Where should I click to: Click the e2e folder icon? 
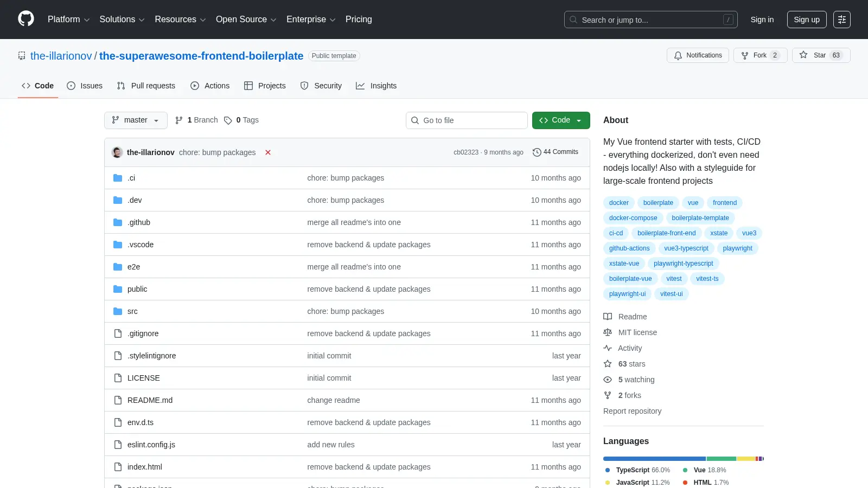[x=118, y=267]
